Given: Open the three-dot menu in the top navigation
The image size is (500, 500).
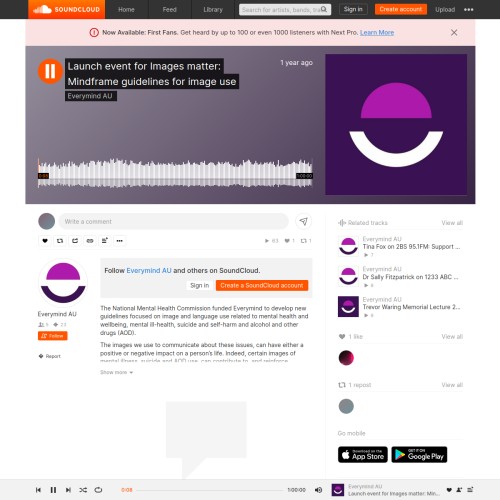Looking at the screenshot, I should pos(469,10).
